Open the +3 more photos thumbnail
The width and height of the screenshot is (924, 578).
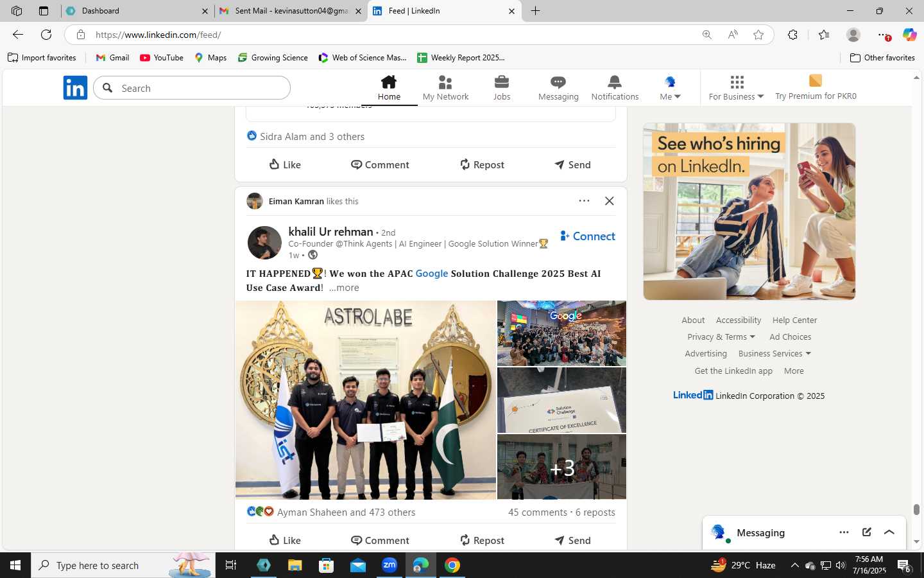pos(561,467)
